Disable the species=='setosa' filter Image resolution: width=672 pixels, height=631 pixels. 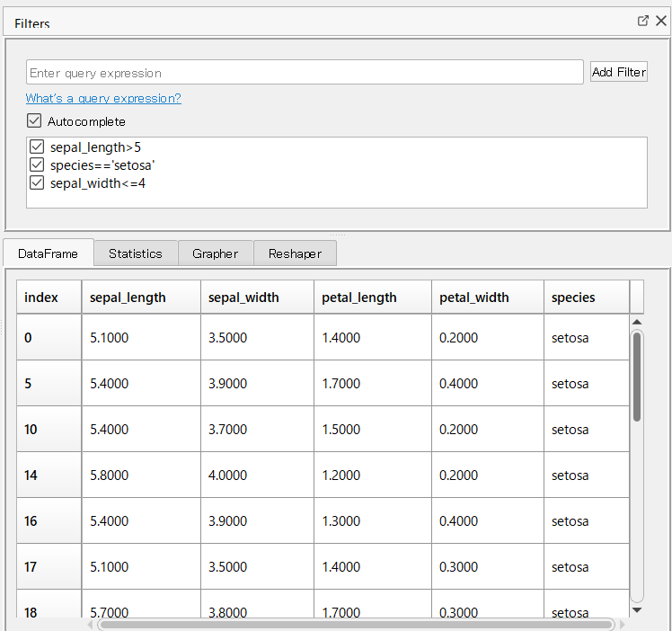(x=37, y=164)
